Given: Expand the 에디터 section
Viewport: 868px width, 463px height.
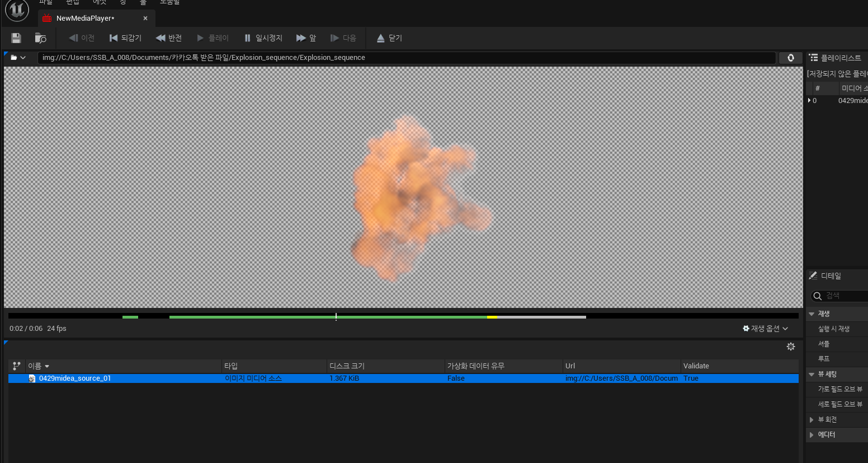Looking at the screenshot, I should (812, 435).
